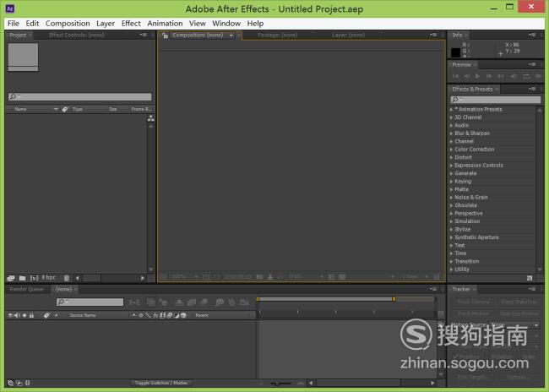This screenshot has width=549, height=392.
Task: Switch to the Footage (none) tab
Action: [x=277, y=35]
